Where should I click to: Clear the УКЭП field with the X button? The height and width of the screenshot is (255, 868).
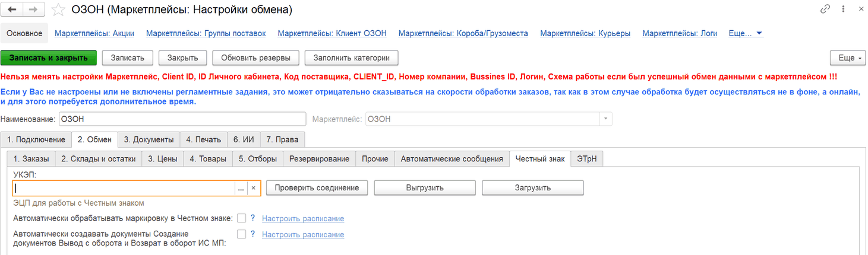[253, 188]
